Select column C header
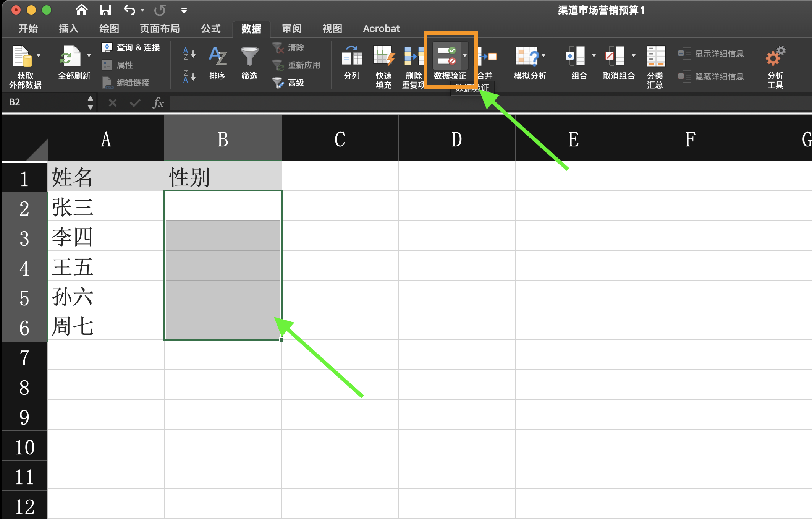 click(340, 138)
